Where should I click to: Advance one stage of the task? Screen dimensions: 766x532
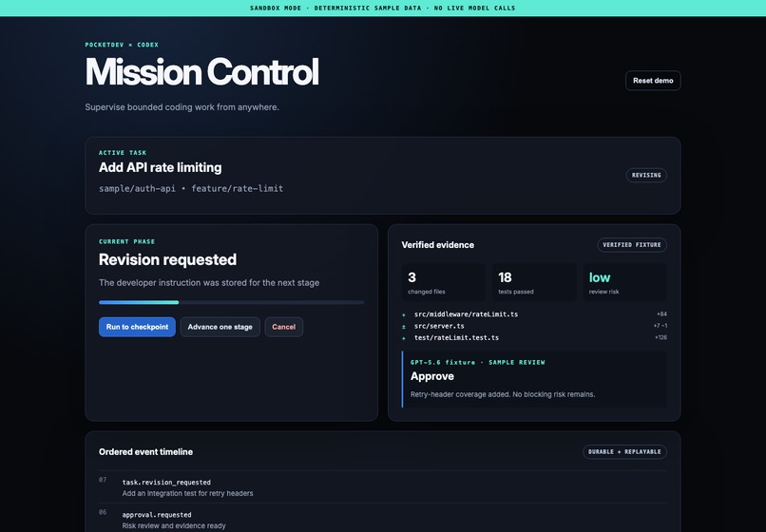click(220, 327)
